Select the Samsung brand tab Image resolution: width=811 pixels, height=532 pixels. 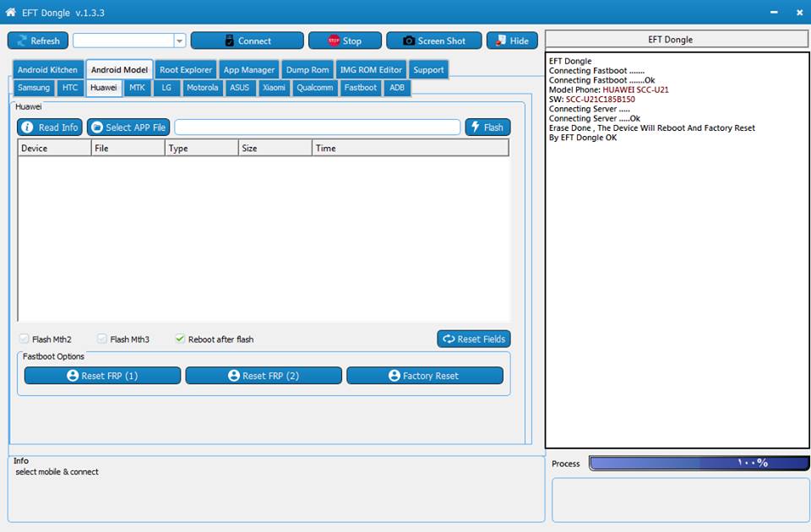pyautogui.click(x=34, y=88)
